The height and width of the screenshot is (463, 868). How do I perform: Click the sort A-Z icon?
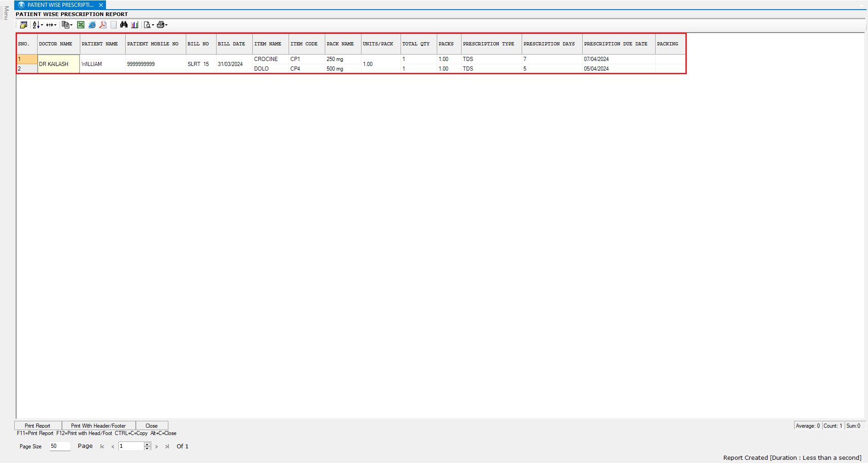pos(36,25)
